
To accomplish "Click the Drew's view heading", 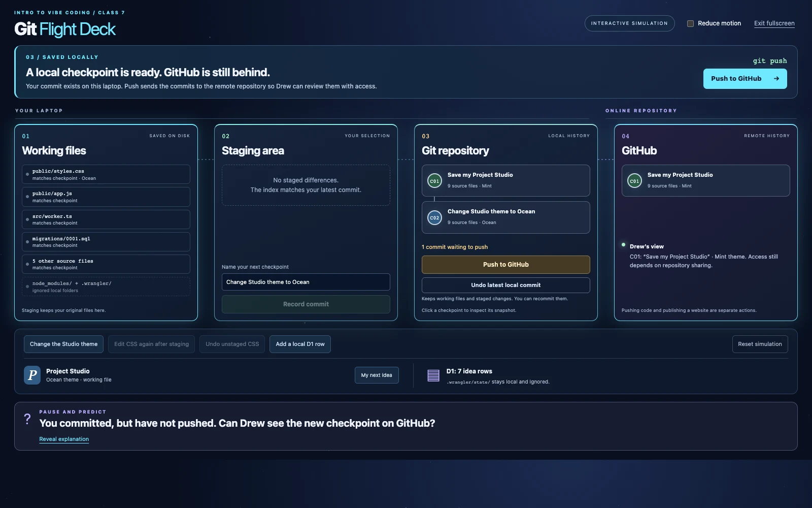I will pos(647,246).
